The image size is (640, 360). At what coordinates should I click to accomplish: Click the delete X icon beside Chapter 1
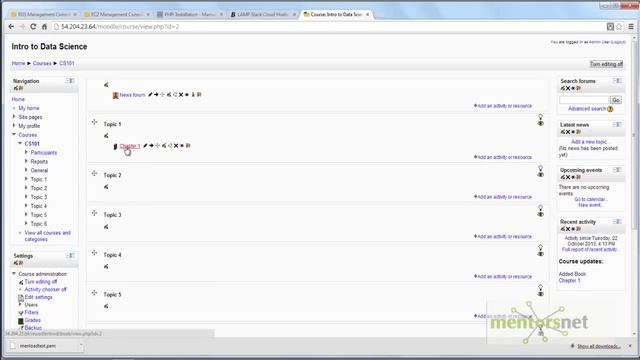176,146
